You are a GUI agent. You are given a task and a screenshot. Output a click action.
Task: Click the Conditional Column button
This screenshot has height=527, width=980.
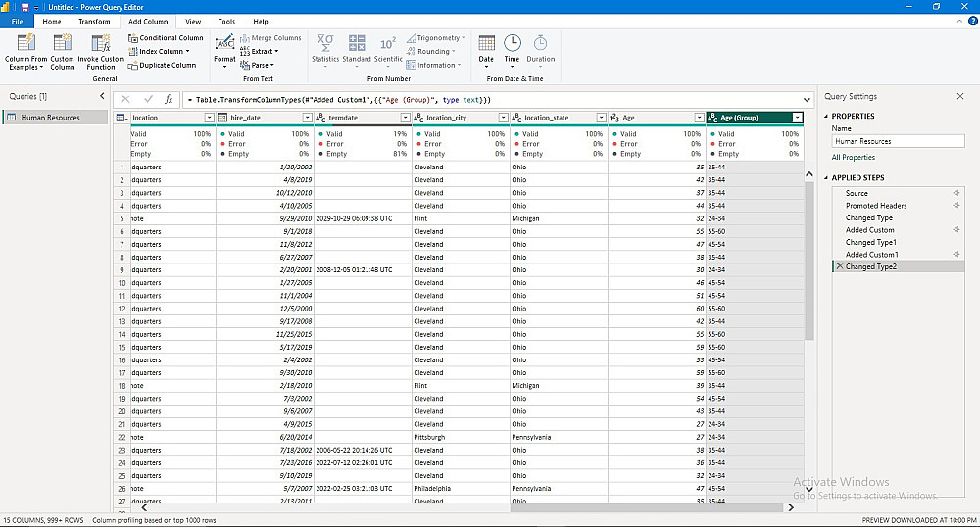(x=166, y=38)
